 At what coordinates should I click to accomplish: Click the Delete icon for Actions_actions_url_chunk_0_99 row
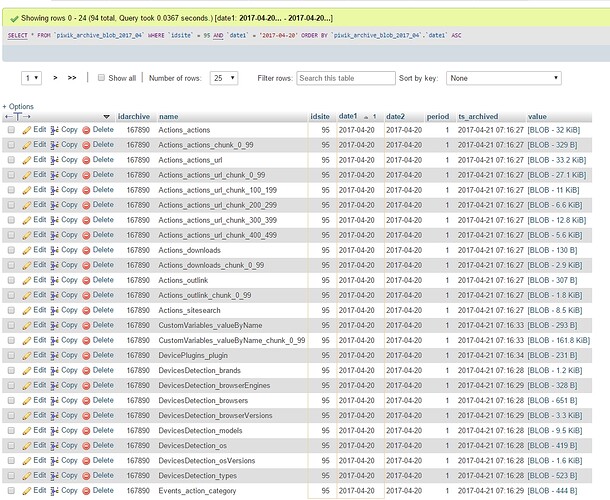[86, 175]
